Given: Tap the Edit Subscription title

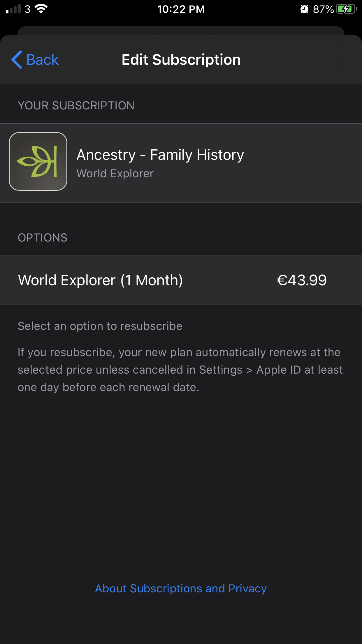Looking at the screenshot, I should point(181,60).
